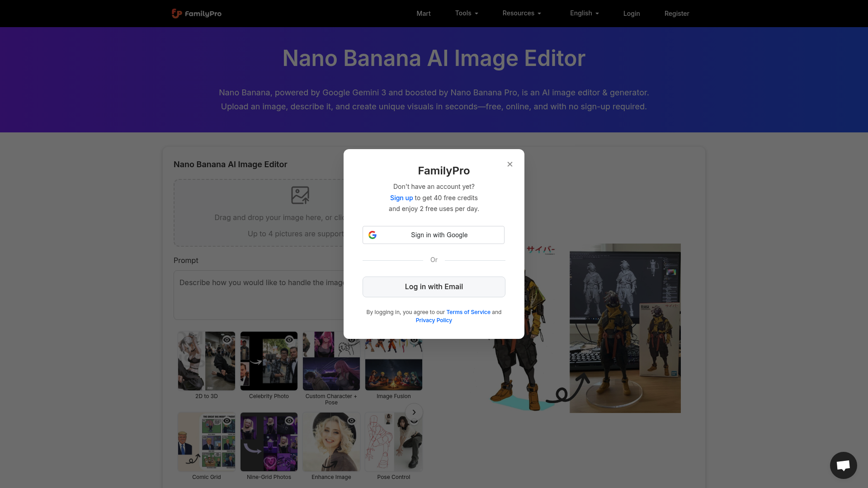The image size is (868, 488).
Task: Click the 'Nine-Grid Photos' label text
Action: click(269, 477)
